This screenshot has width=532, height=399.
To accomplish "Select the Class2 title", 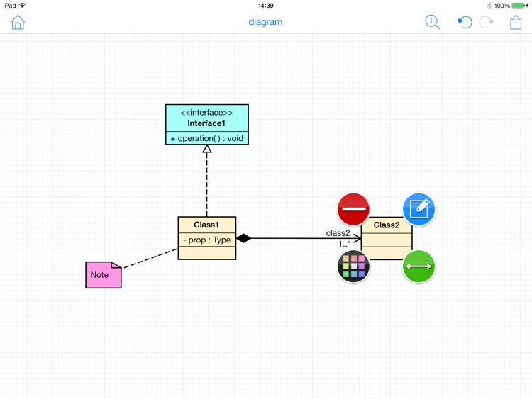I will click(387, 225).
